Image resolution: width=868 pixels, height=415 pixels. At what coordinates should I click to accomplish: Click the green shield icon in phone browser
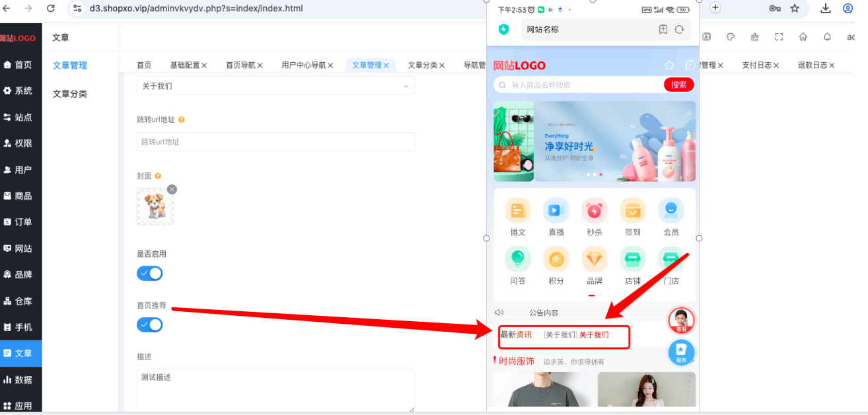[504, 29]
